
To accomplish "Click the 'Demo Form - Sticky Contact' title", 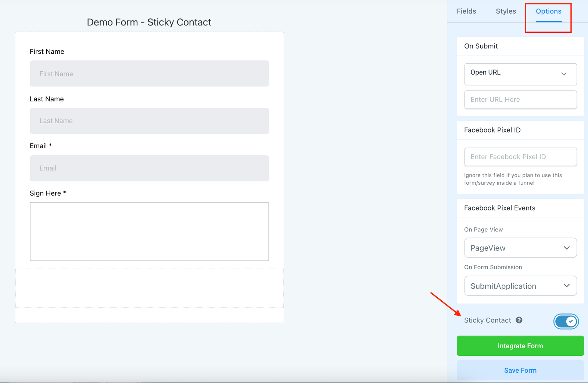I will pos(149,22).
